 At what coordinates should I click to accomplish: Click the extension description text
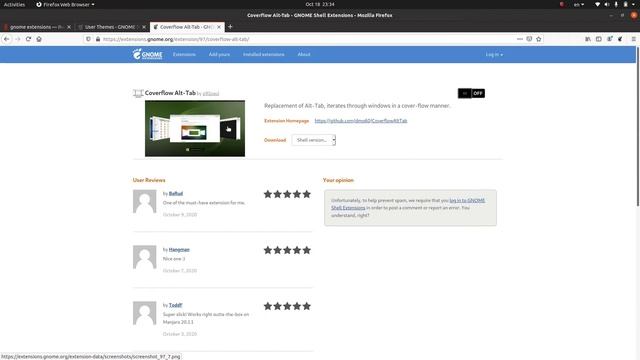(x=357, y=106)
